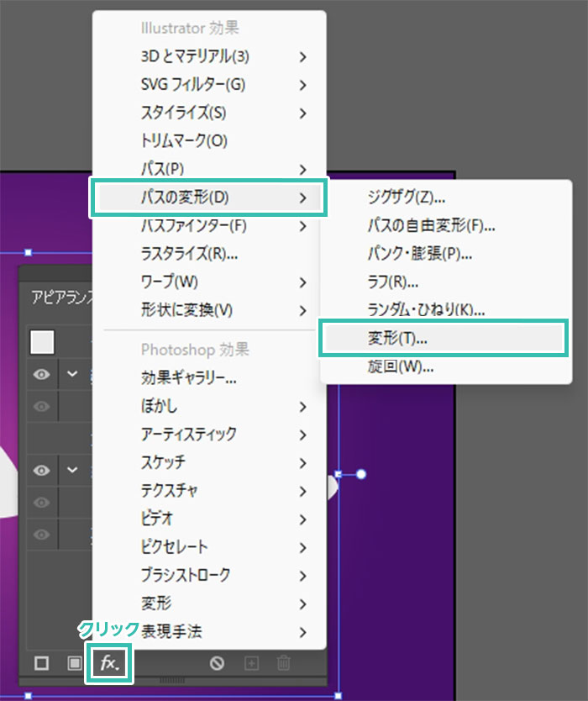Open the ぼかし submenu
Screen dimensions: 588x701
(x=209, y=406)
